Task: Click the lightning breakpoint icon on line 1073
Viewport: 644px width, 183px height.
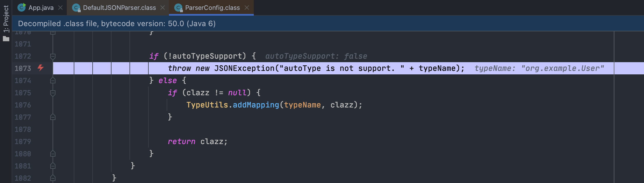Action: (x=41, y=68)
